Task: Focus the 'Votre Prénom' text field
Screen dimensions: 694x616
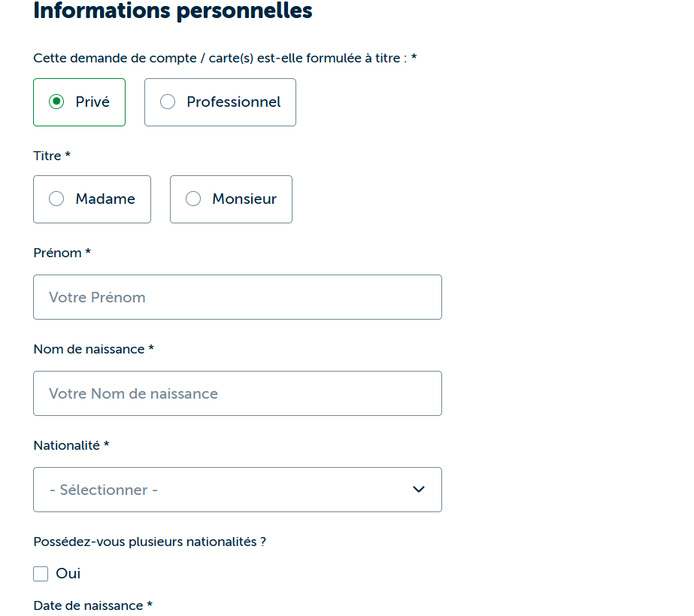Action: (x=237, y=297)
